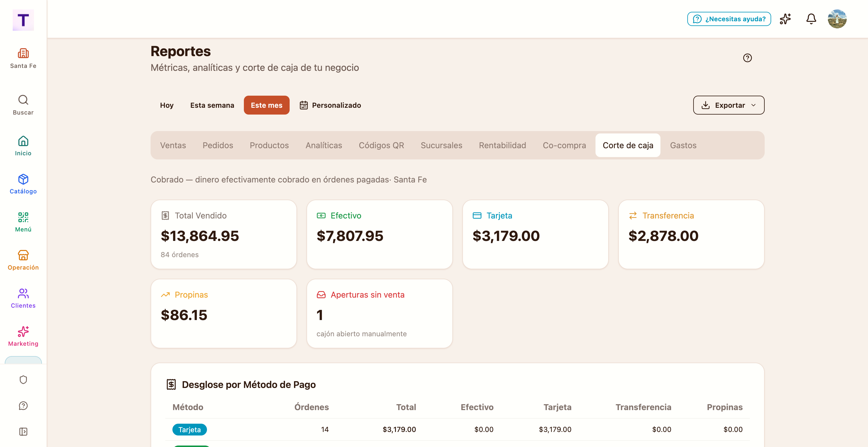The height and width of the screenshot is (447, 868).
Task: Click the Reportes help question icon
Action: point(747,58)
